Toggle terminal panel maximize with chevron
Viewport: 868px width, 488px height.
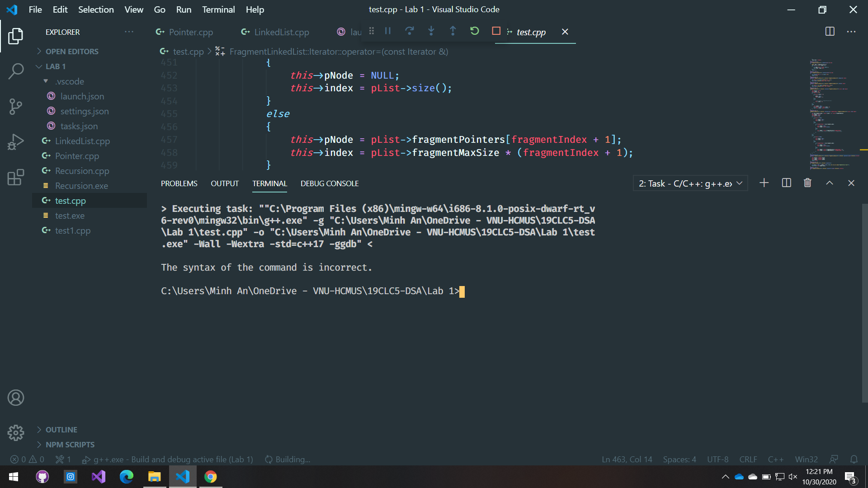click(830, 183)
